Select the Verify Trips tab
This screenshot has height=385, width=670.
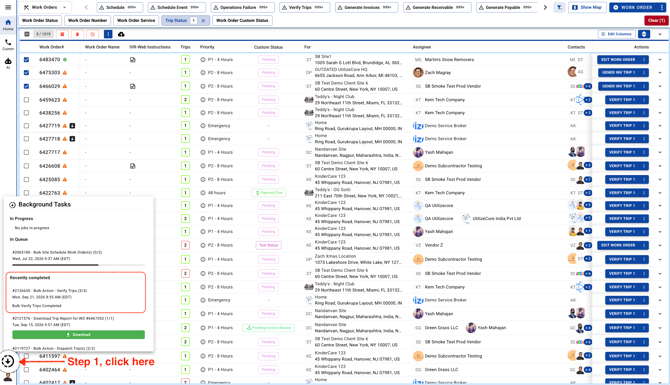304,7
